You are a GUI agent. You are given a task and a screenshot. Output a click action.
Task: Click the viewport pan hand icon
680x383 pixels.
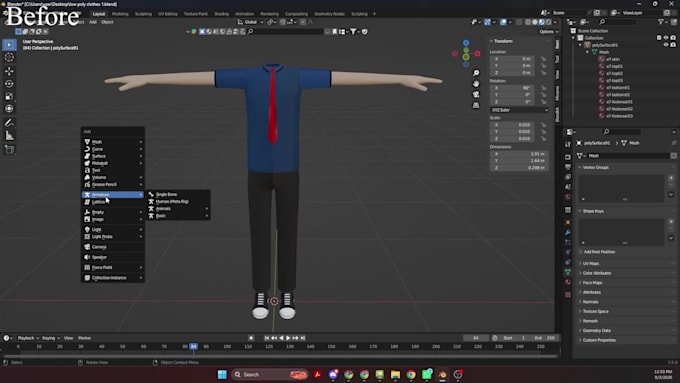476,84
